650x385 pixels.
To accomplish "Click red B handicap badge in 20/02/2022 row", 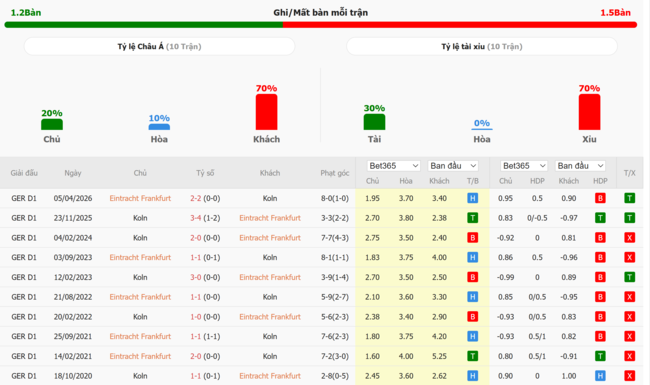I will 600,317.
